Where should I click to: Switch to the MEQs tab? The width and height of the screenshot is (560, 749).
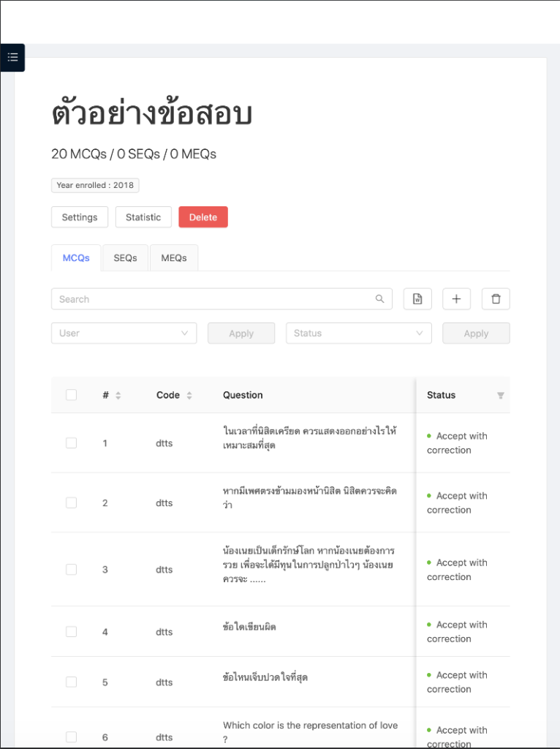(x=174, y=258)
